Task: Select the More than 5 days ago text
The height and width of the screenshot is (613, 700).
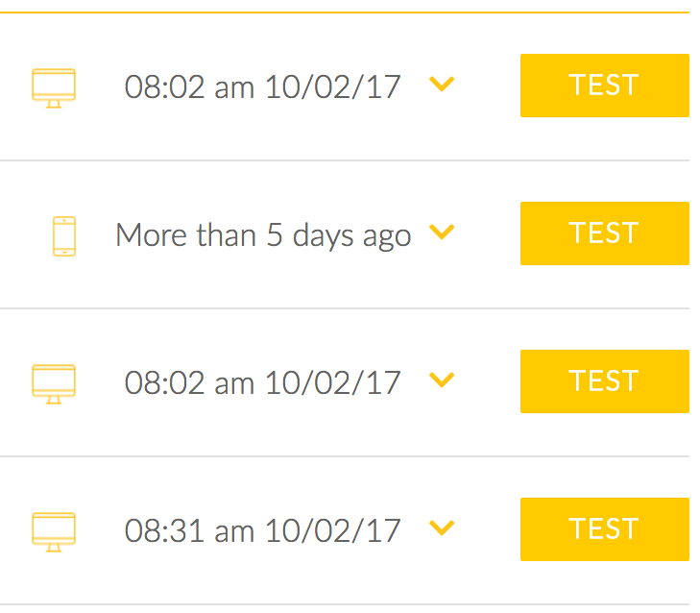Action: click(x=263, y=235)
